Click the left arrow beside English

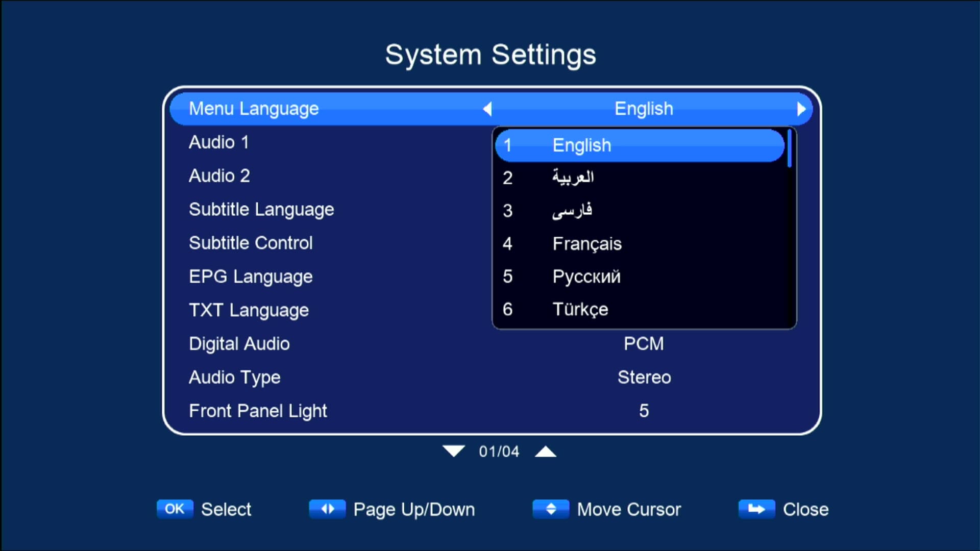coord(486,109)
